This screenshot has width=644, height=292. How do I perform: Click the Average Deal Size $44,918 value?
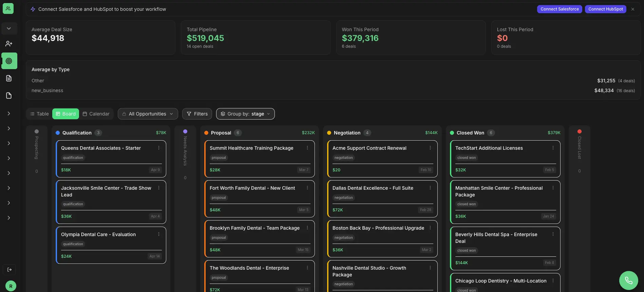tap(48, 38)
